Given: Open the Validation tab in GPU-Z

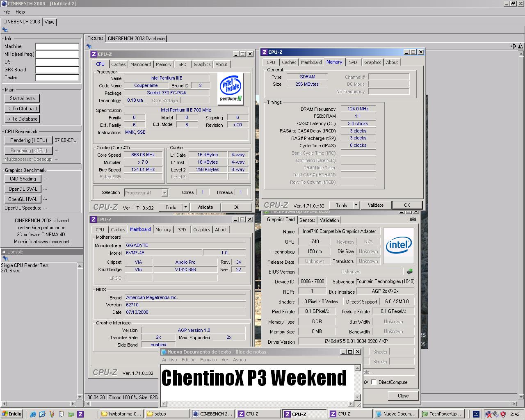Looking at the screenshot, I should [329, 220].
